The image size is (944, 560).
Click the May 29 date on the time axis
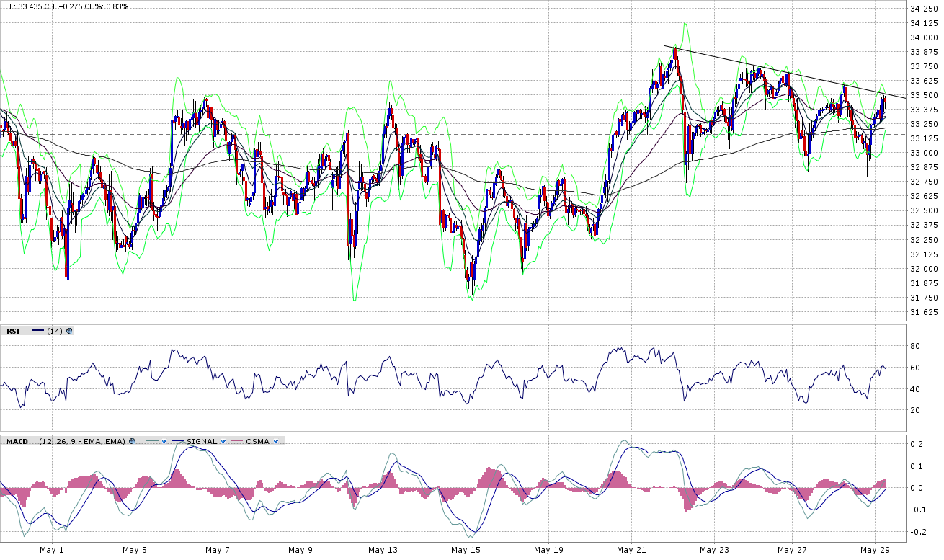click(873, 550)
